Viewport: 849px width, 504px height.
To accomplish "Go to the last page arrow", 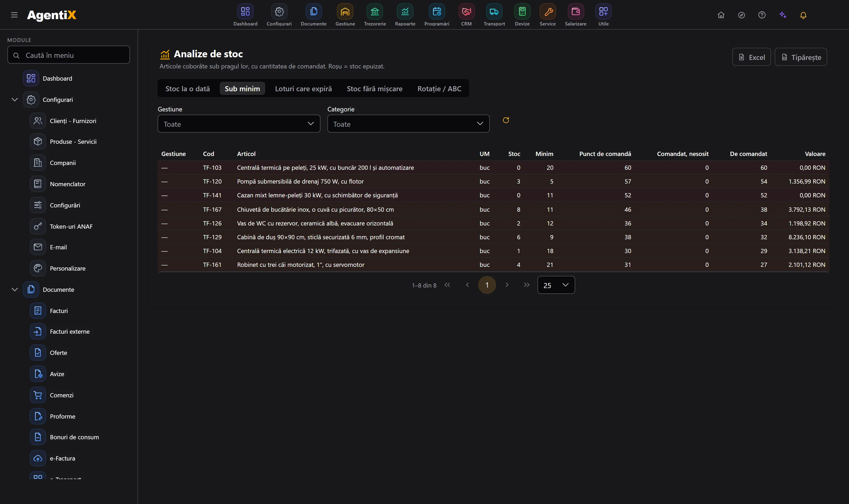I will coord(526,285).
